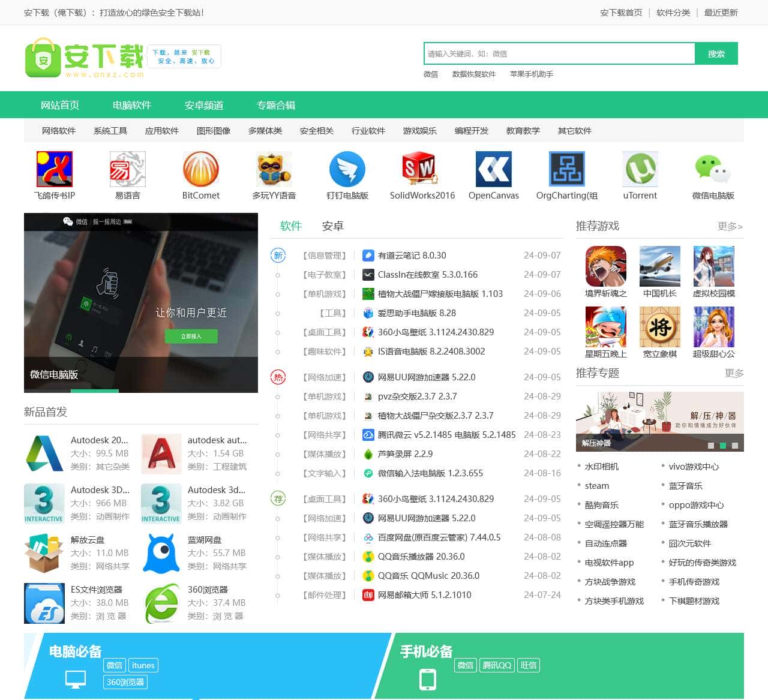Image resolution: width=768 pixels, height=700 pixels.
Task: Click the 搜索 search button
Action: 716,53
